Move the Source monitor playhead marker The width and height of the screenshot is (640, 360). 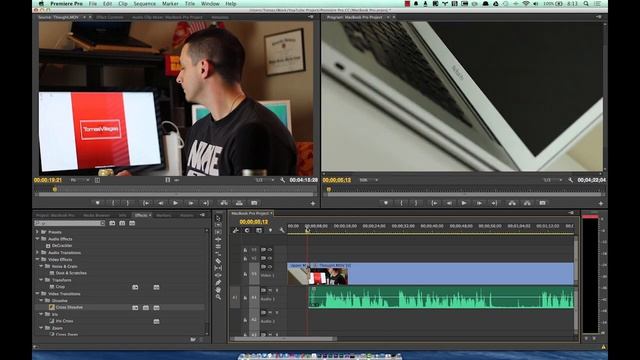[x=55, y=189]
